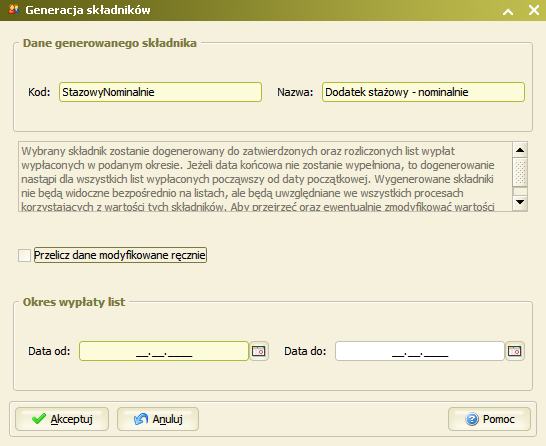The height and width of the screenshot is (446, 546).
Task: Close the Generacja składników dialog
Action: tap(534, 10)
